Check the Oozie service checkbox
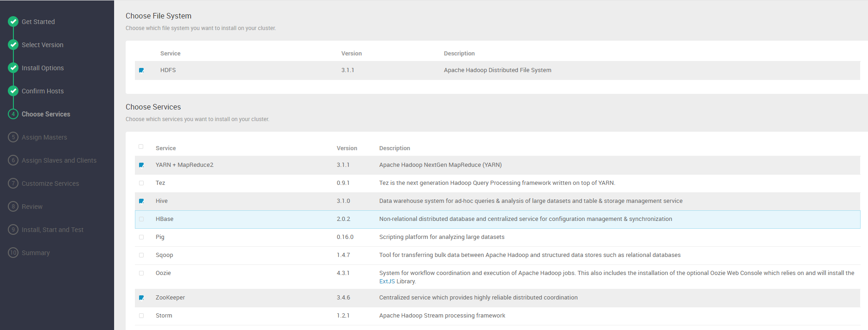 141,273
